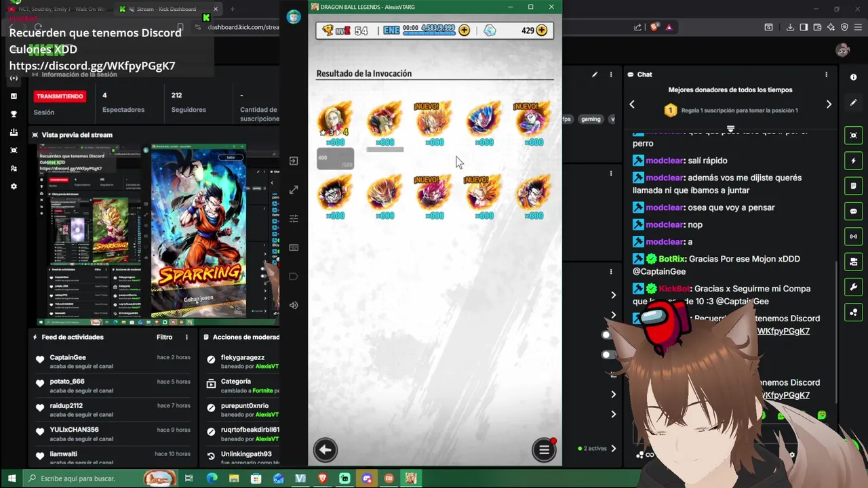Viewport: 868px width, 488px height.
Task: Select YULIxCHAN356 follow entry in feed
Action: [x=113, y=434]
